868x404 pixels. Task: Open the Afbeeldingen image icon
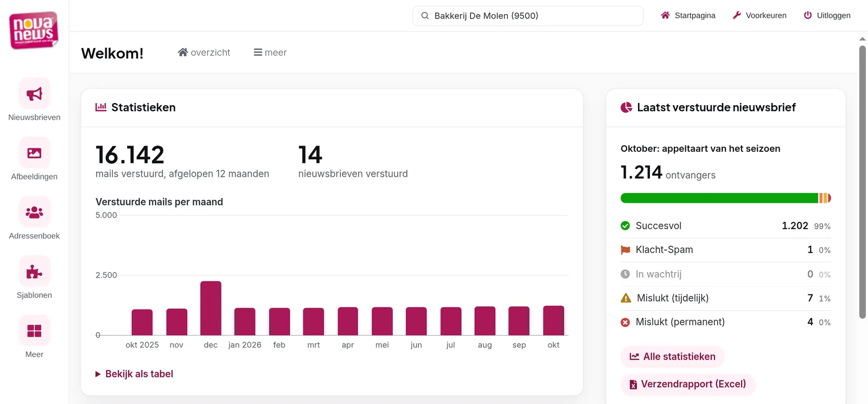pos(34,153)
